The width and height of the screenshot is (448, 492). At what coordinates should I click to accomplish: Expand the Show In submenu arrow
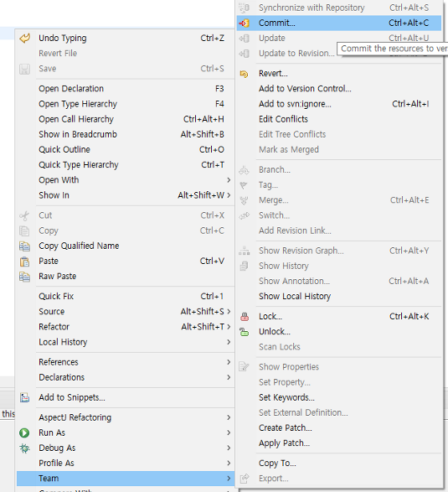(x=229, y=195)
